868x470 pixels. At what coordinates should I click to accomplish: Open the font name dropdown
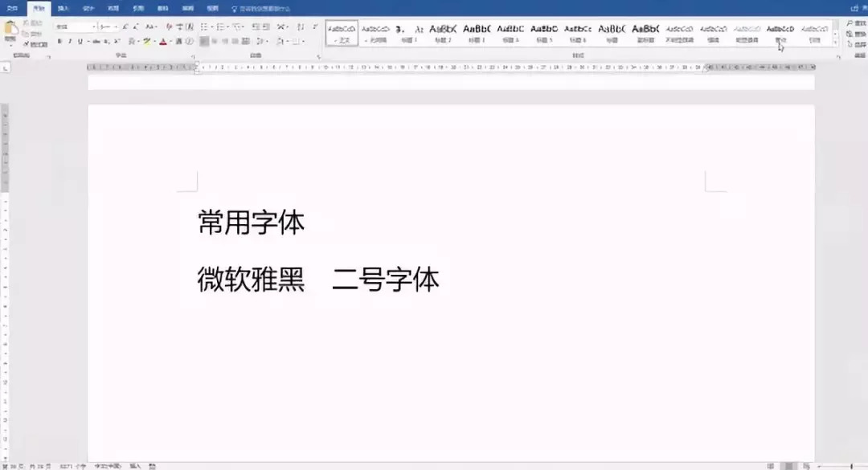pyautogui.click(x=94, y=27)
